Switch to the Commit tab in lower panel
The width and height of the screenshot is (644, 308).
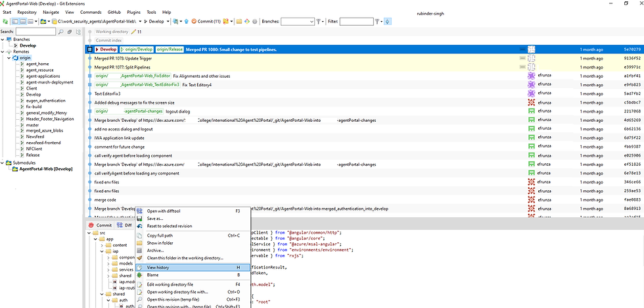pyautogui.click(x=100, y=225)
